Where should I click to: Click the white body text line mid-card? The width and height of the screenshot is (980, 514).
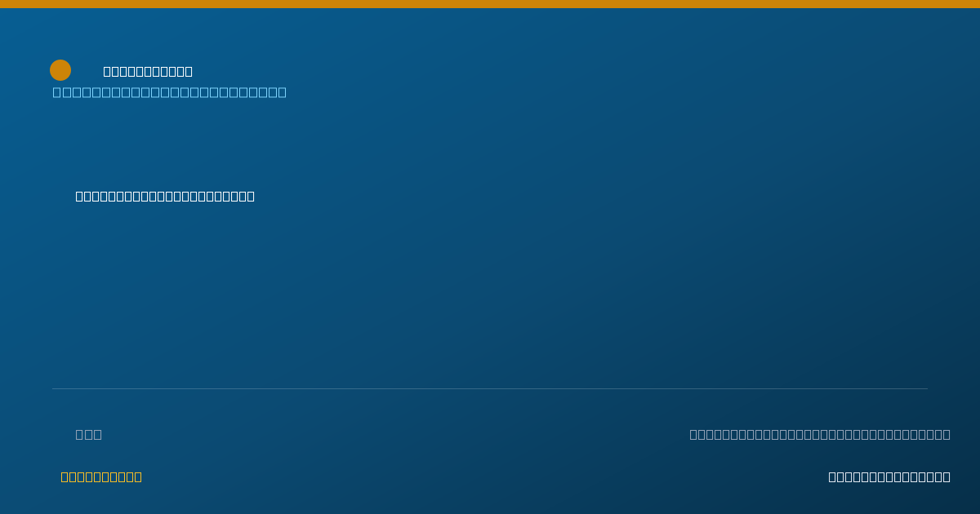[165, 196]
